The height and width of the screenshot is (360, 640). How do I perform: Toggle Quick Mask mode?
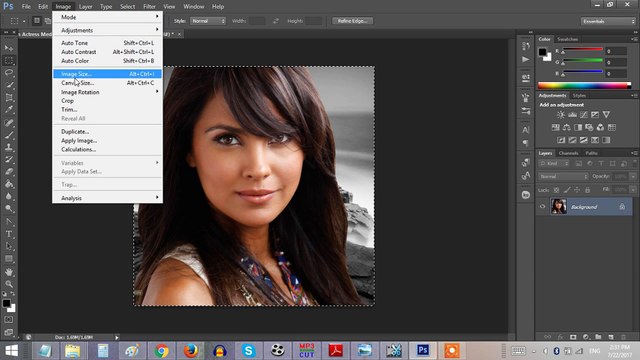[x=9, y=320]
